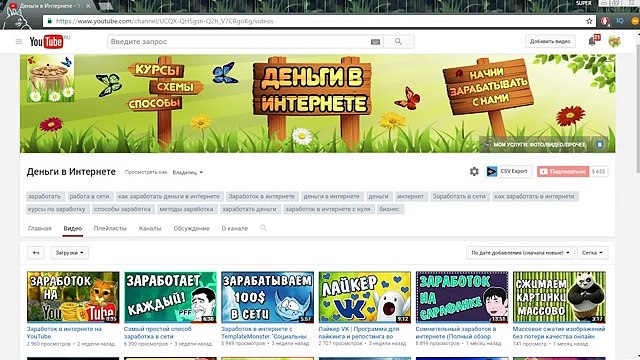The image size is (640, 360).
Task: Click the 'курсы по заработку' tag
Action: tap(57, 209)
